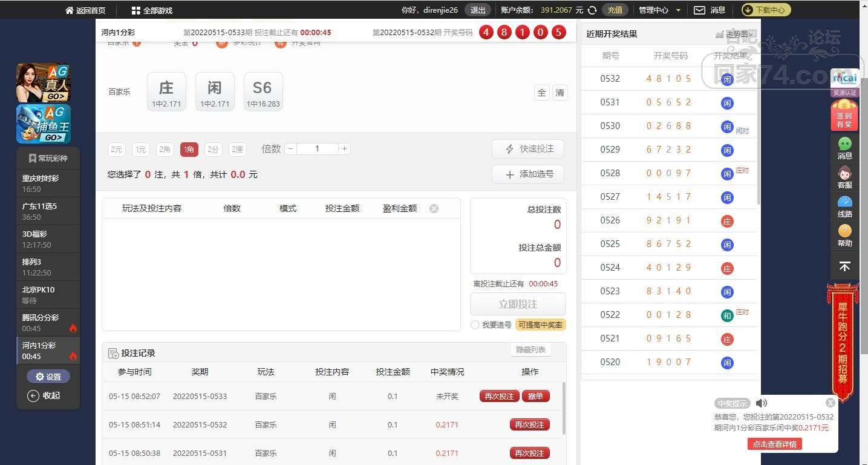Select 排列3 lottery in sidebar
This screenshot has height=465, width=868.
tap(48, 267)
